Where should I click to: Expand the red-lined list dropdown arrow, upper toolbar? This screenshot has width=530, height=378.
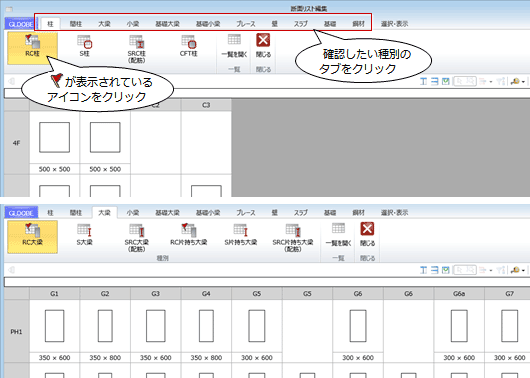click(x=490, y=81)
